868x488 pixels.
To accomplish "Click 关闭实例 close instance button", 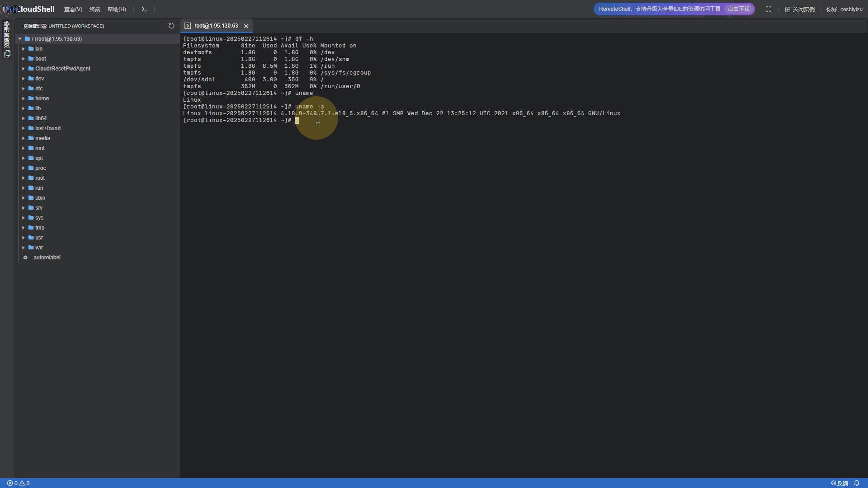I will coord(800,9).
